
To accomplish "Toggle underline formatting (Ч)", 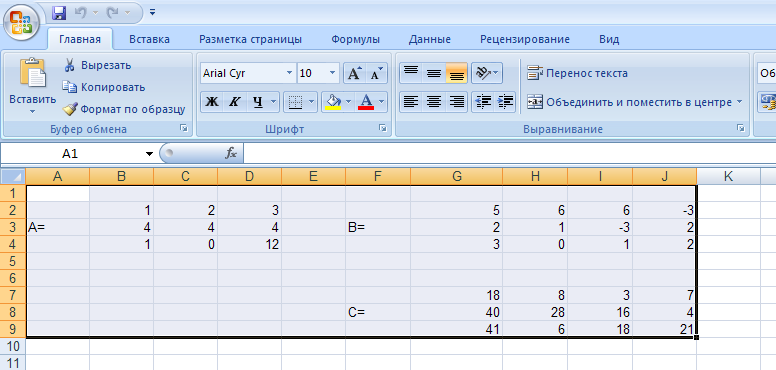I will pos(257,102).
